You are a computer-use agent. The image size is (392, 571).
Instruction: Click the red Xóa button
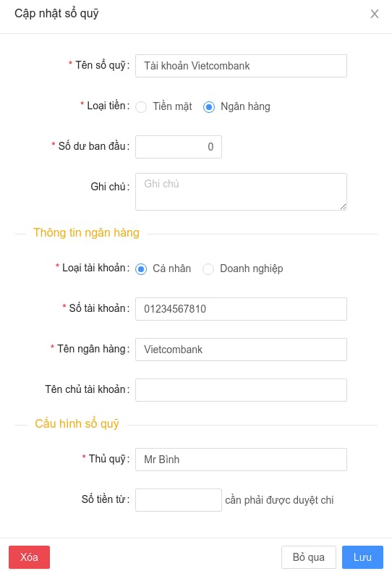pos(29,557)
